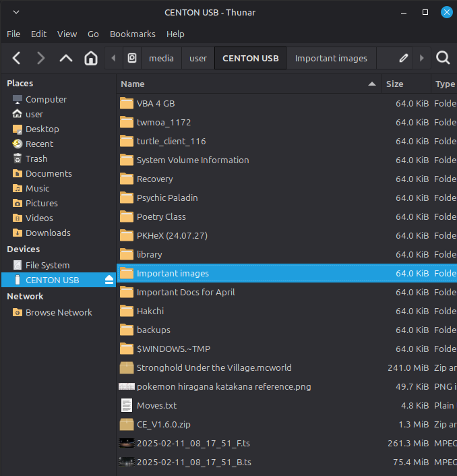Click the 'media' path button
Image resolution: width=457 pixels, height=476 pixels.
pyautogui.click(x=161, y=58)
